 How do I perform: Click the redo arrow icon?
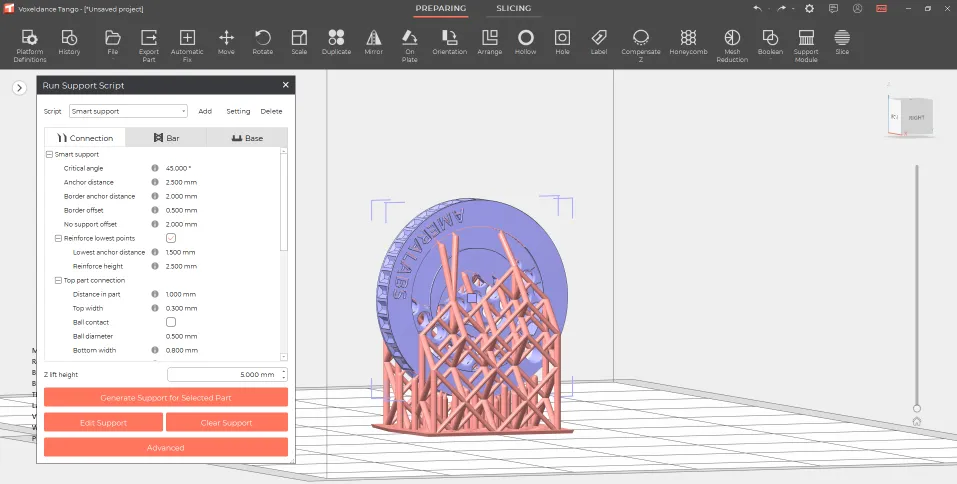[781, 9]
